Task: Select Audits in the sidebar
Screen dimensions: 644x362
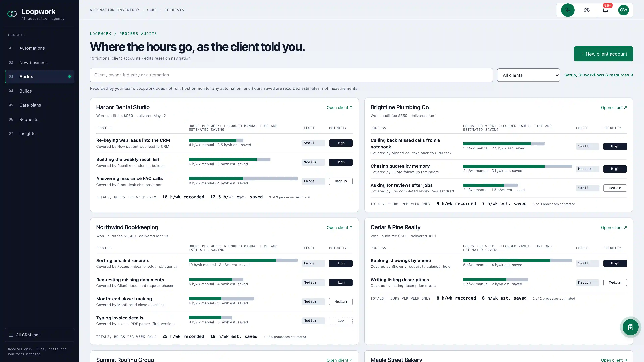Action: tap(40, 76)
